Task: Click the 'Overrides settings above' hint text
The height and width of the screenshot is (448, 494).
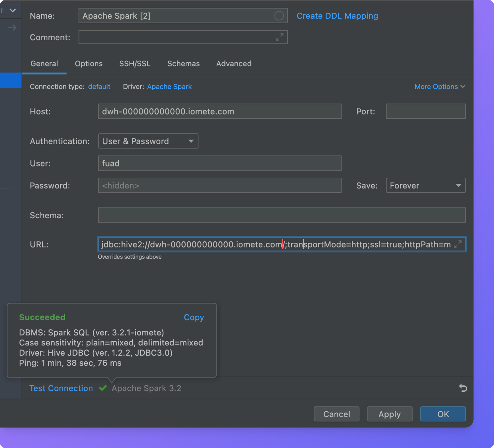Action: click(x=130, y=257)
